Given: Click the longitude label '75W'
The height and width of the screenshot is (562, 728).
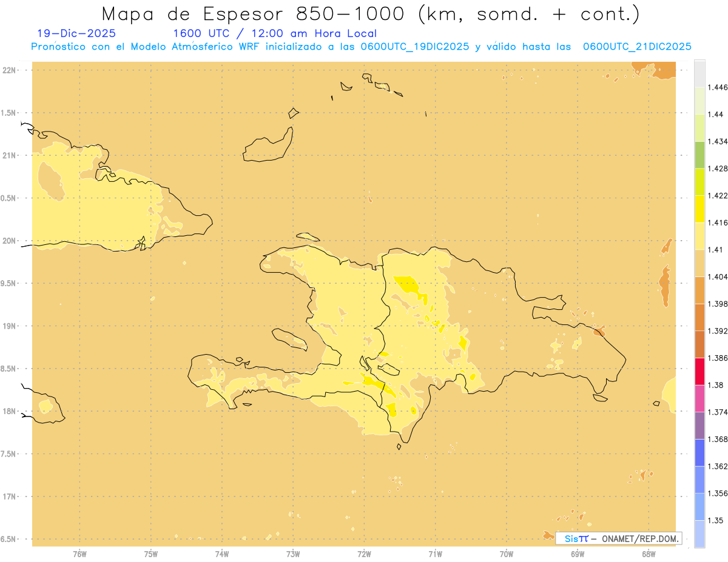Looking at the screenshot, I should (151, 554).
